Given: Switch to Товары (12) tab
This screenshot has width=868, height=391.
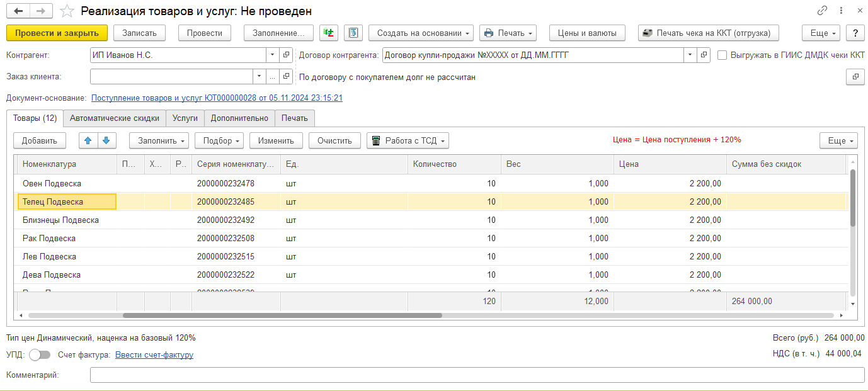Looking at the screenshot, I should (35, 118).
